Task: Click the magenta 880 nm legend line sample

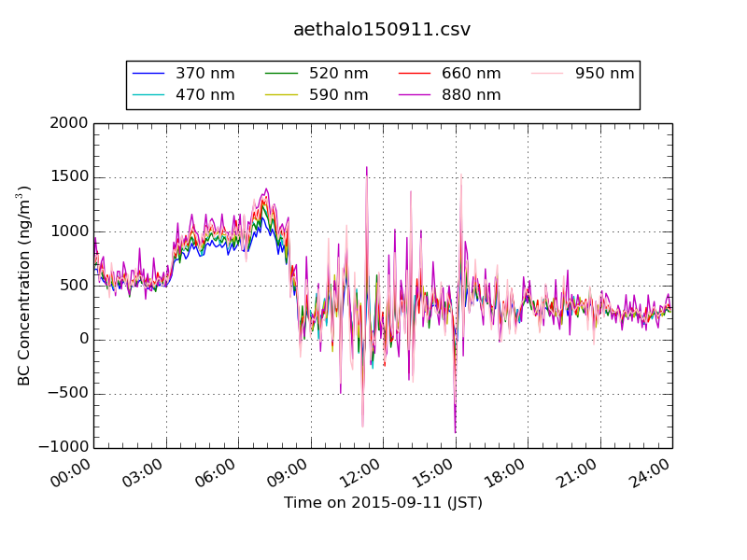Action: point(414,95)
